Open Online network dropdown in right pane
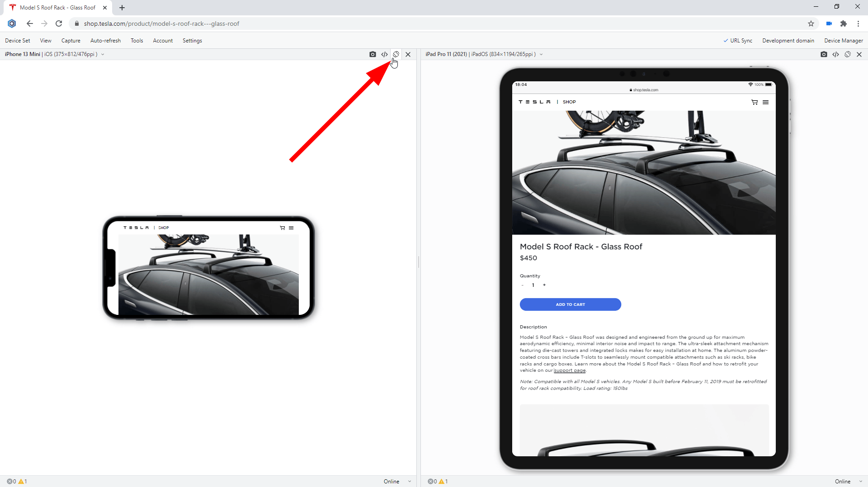868x487 pixels. click(849, 482)
